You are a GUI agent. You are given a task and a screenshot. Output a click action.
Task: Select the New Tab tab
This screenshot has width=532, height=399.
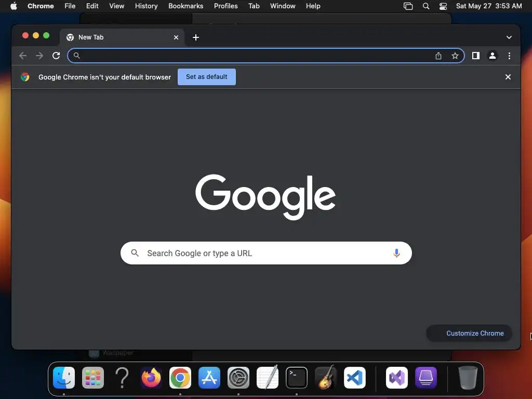122,37
